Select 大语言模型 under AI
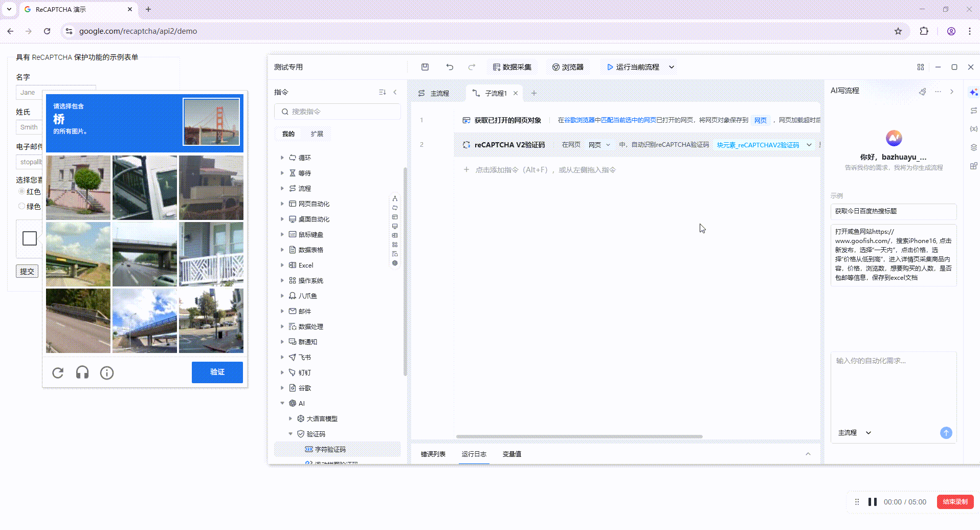980x530 pixels. 322,418
